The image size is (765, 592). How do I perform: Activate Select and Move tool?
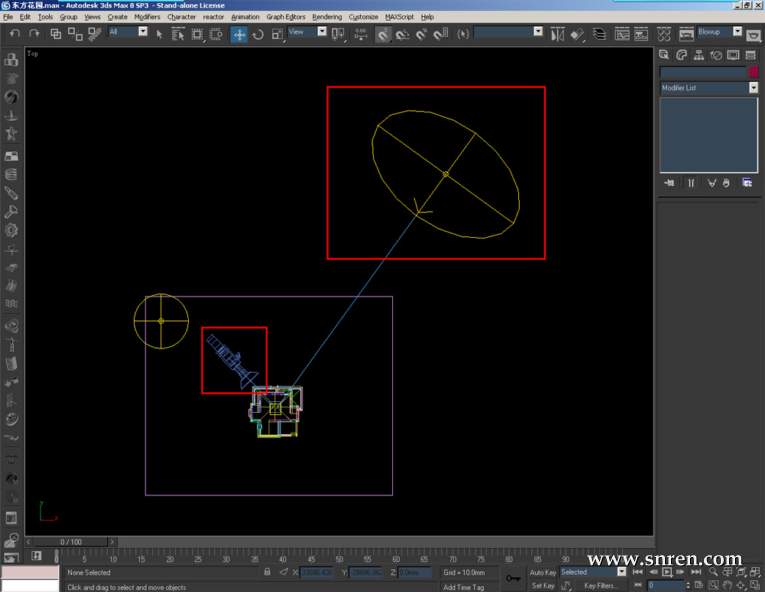pyautogui.click(x=239, y=34)
